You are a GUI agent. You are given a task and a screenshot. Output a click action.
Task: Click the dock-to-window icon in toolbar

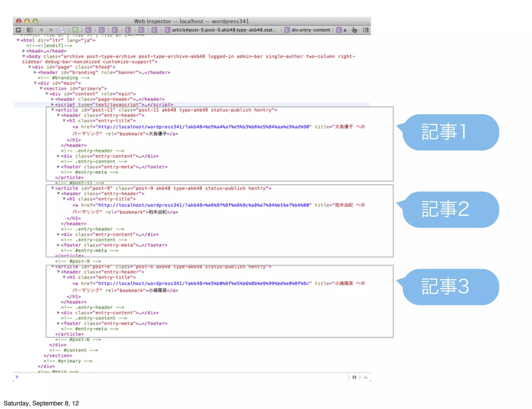[18, 30]
